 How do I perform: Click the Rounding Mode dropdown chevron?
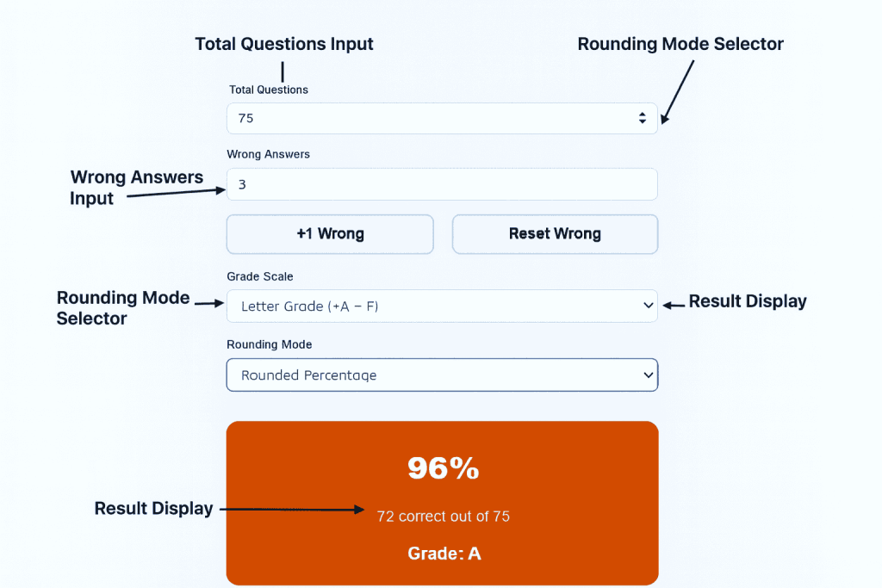(648, 374)
